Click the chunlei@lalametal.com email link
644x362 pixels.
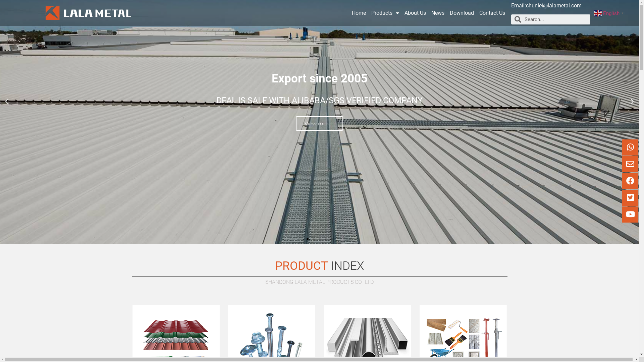[553, 6]
